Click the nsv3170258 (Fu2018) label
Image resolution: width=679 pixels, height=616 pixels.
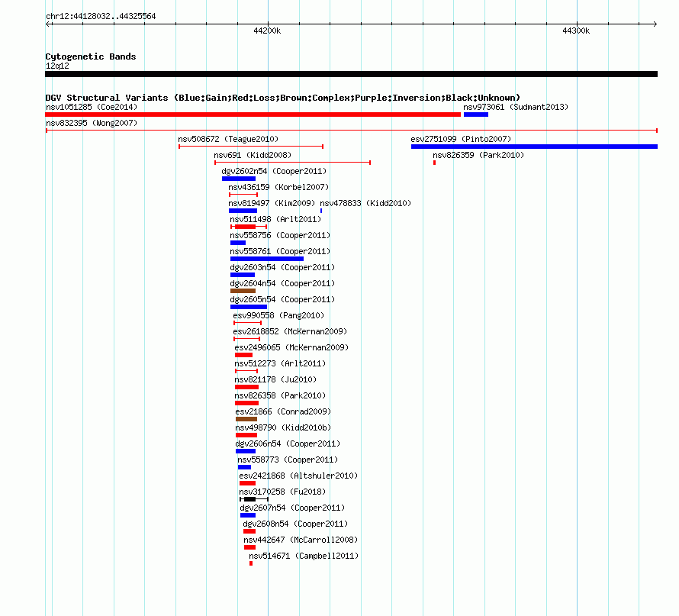pos(282,492)
